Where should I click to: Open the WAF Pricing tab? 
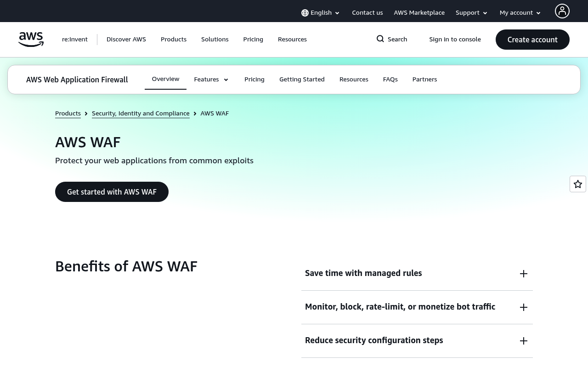pyautogui.click(x=254, y=80)
